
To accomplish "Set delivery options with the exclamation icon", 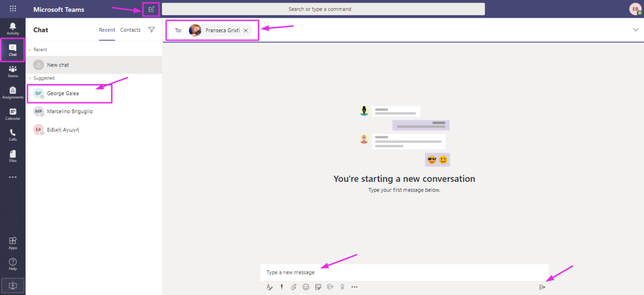I will (282, 287).
